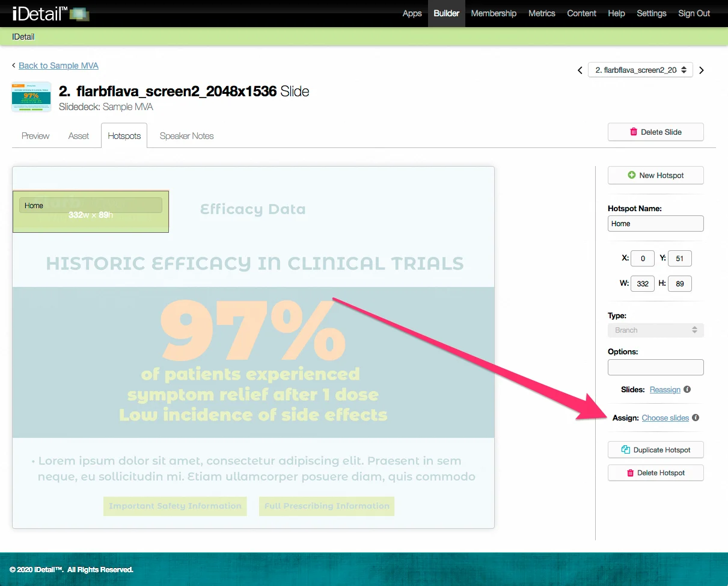Select the Hotspots tab
Image resolution: width=728 pixels, height=586 pixels.
124,136
